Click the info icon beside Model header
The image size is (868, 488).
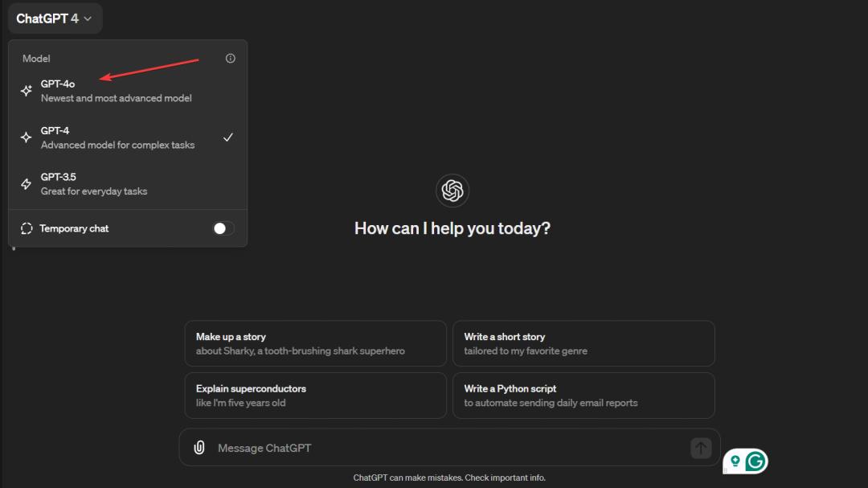[231, 59]
